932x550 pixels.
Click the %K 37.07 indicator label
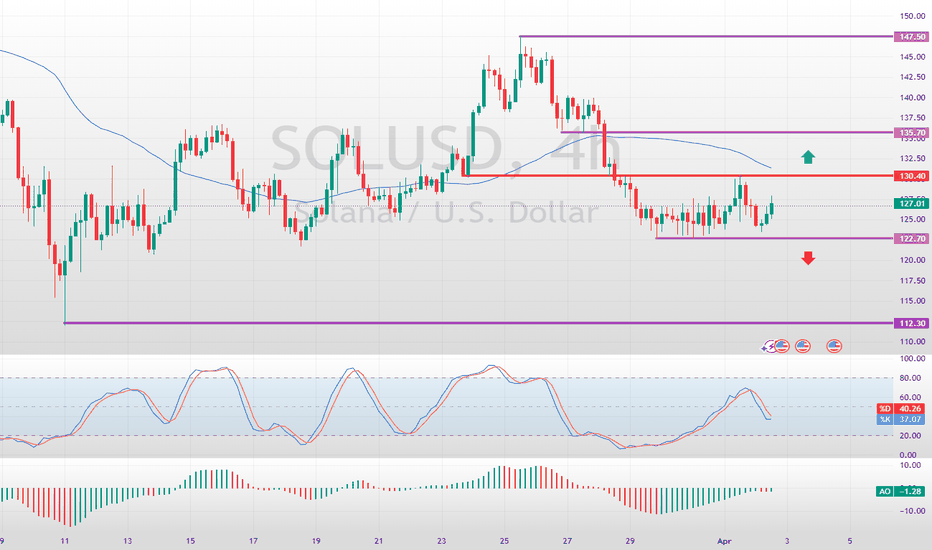click(901, 419)
